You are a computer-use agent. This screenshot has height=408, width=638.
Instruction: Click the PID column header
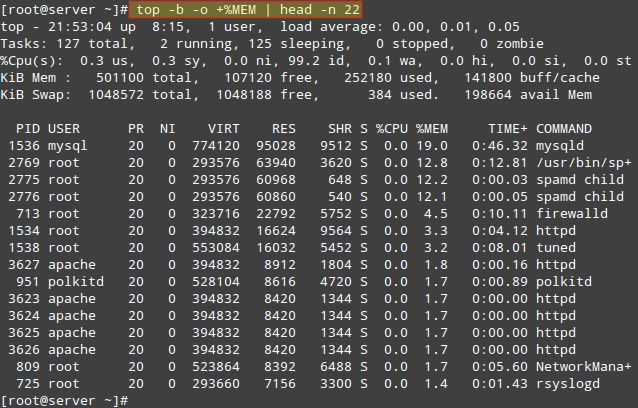pyautogui.click(x=27, y=129)
